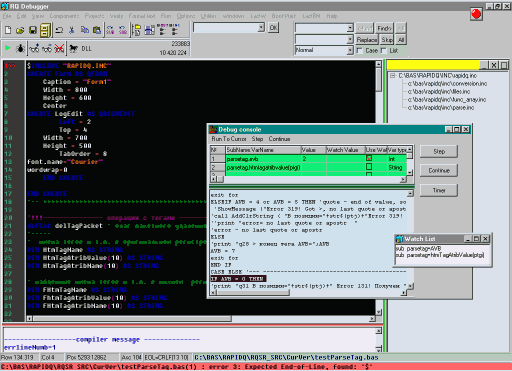512x371 pixels.
Task: Open a file with the folder icon
Action: (20, 30)
